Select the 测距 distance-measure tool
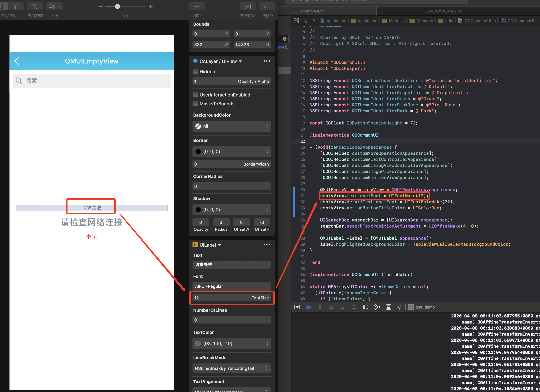 pyautogui.click(x=197, y=6)
